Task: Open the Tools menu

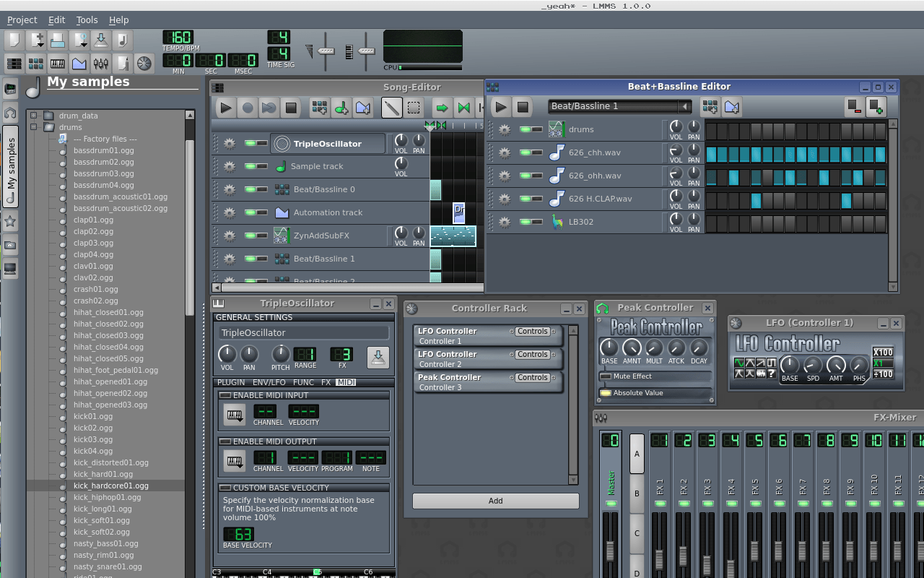Action: [x=87, y=20]
